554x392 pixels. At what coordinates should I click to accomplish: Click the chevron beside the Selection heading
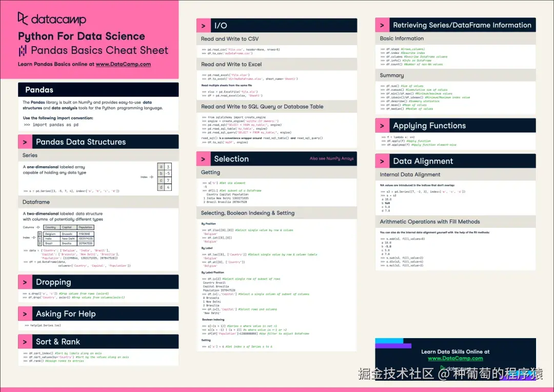click(x=204, y=159)
